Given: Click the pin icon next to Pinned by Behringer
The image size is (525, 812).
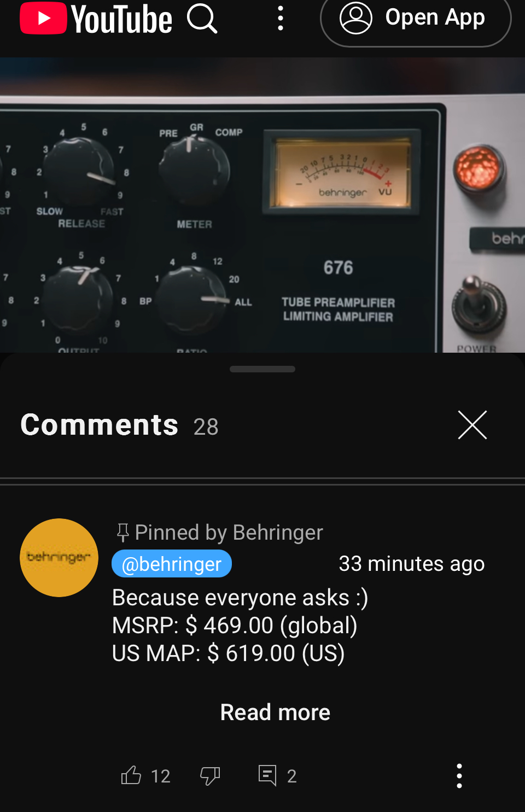Looking at the screenshot, I should pyautogui.click(x=123, y=532).
